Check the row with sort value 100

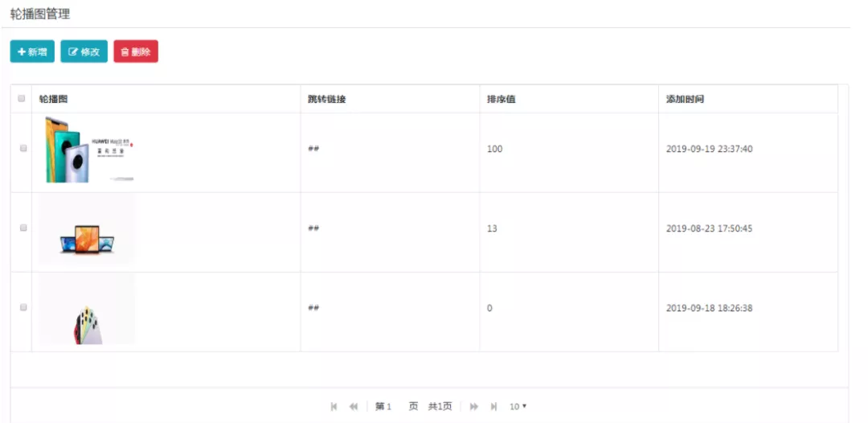tap(23, 149)
